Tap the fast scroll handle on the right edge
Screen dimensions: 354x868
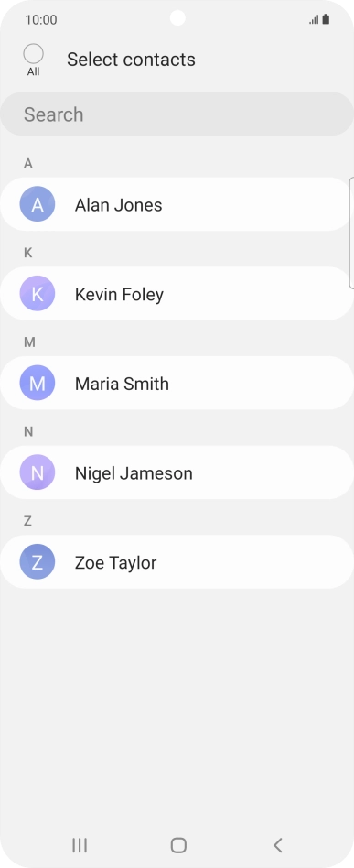pos(352,233)
